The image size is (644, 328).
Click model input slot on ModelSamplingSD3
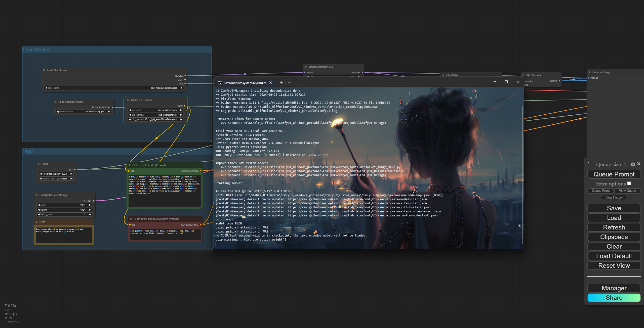(305, 72)
